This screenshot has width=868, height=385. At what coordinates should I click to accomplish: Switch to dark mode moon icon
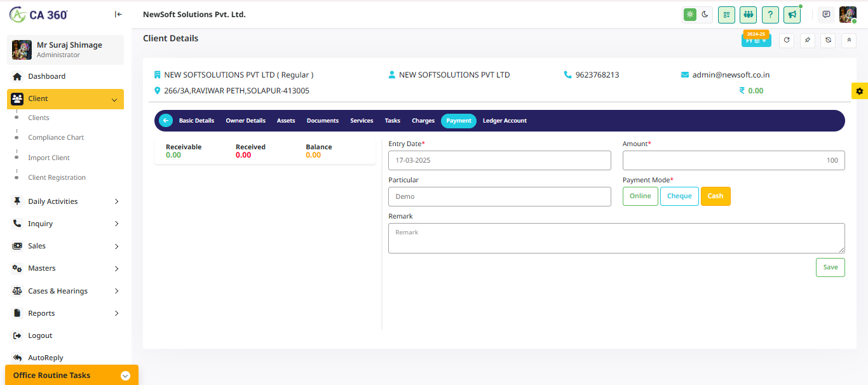click(x=705, y=14)
